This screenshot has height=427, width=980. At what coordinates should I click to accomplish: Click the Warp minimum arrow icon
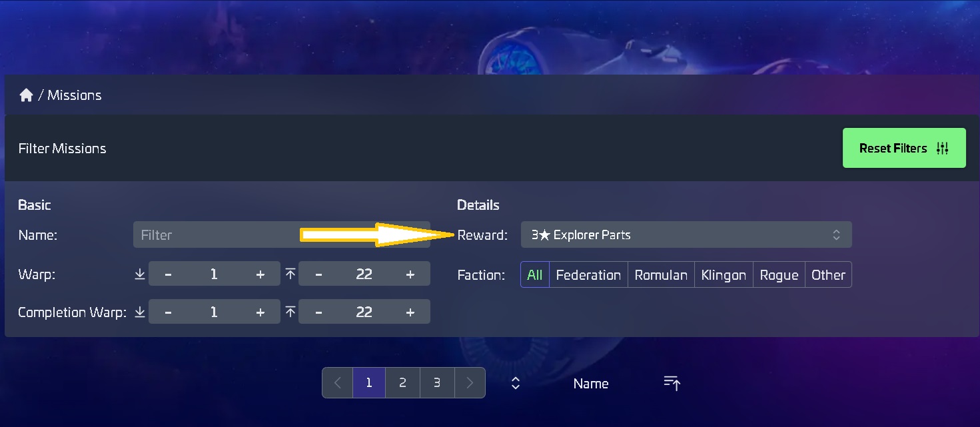pos(140,274)
